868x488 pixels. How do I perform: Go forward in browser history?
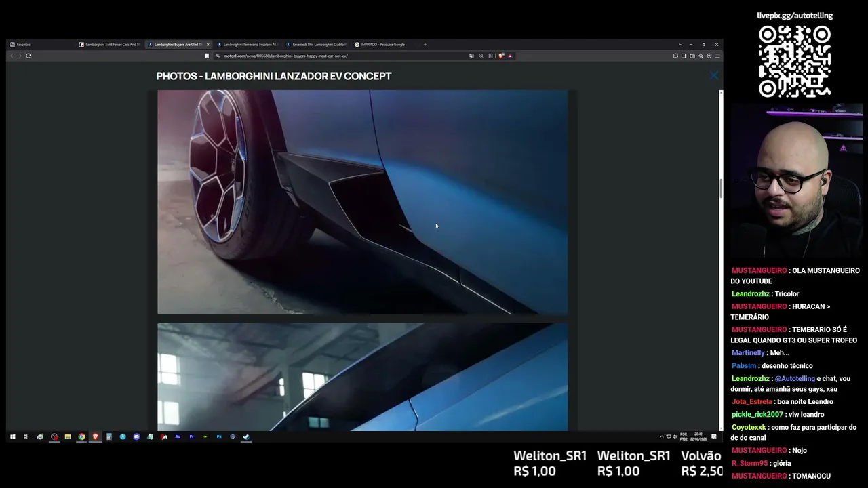pyautogui.click(x=20, y=56)
